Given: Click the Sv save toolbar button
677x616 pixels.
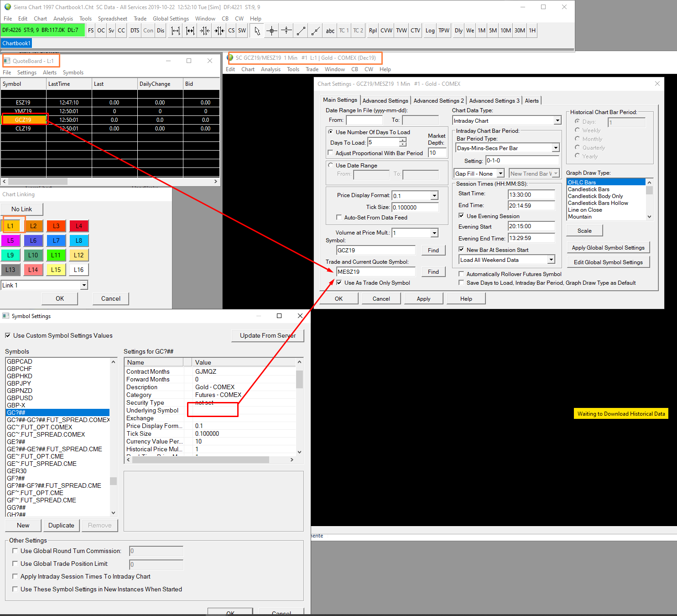Looking at the screenshot, I should tap(111, 31).
